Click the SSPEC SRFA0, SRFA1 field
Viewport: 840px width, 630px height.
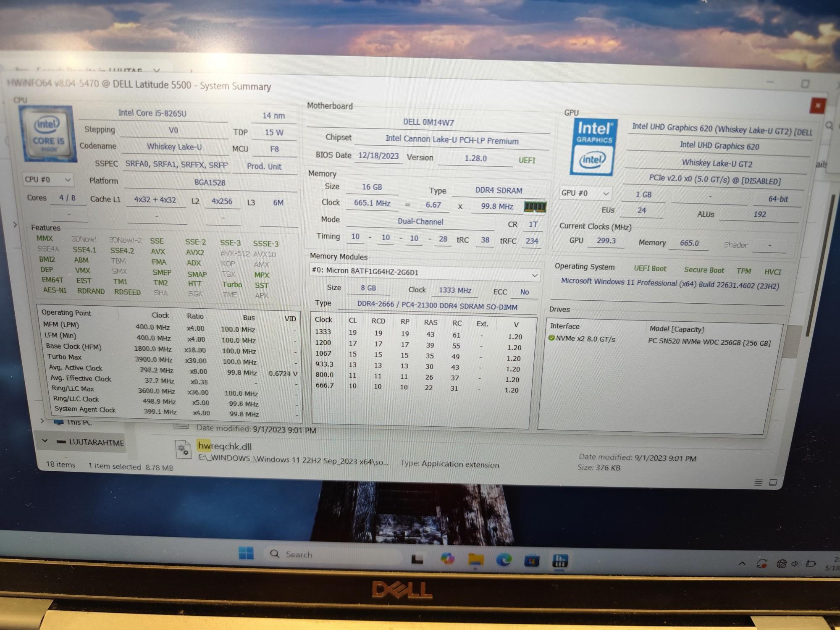pyautogui.click(x=176, y=165)
